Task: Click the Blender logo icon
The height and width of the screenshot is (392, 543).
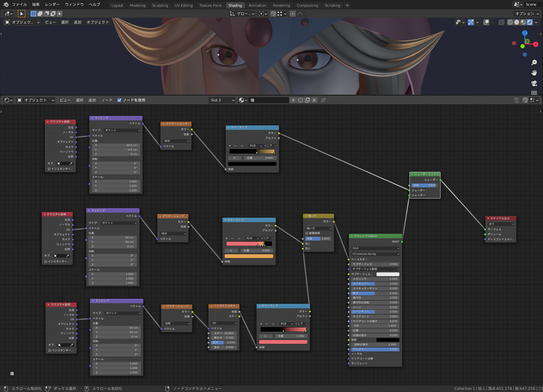Action: (5, 4)
